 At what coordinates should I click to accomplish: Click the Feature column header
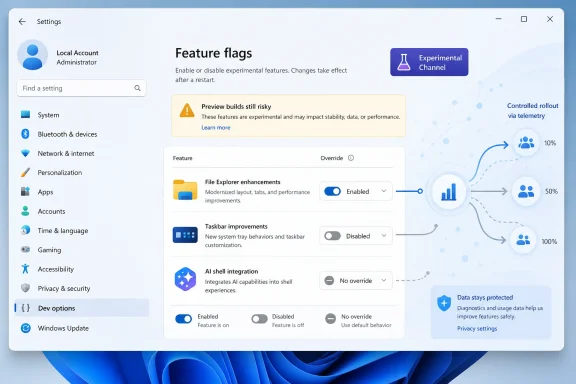click(183, 158)
